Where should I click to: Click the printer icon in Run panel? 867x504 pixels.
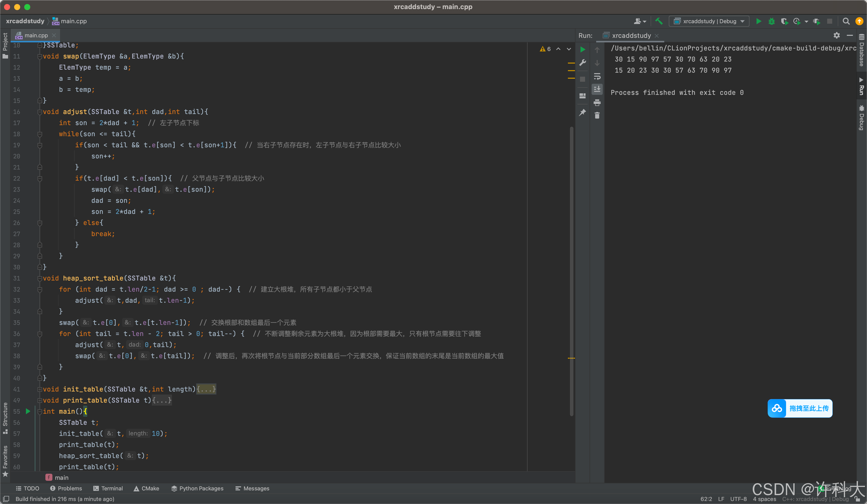pos(597,102)
